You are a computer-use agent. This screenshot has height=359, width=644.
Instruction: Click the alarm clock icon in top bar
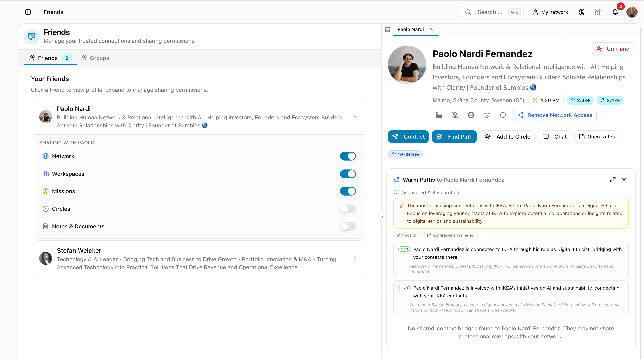point(597,12)
